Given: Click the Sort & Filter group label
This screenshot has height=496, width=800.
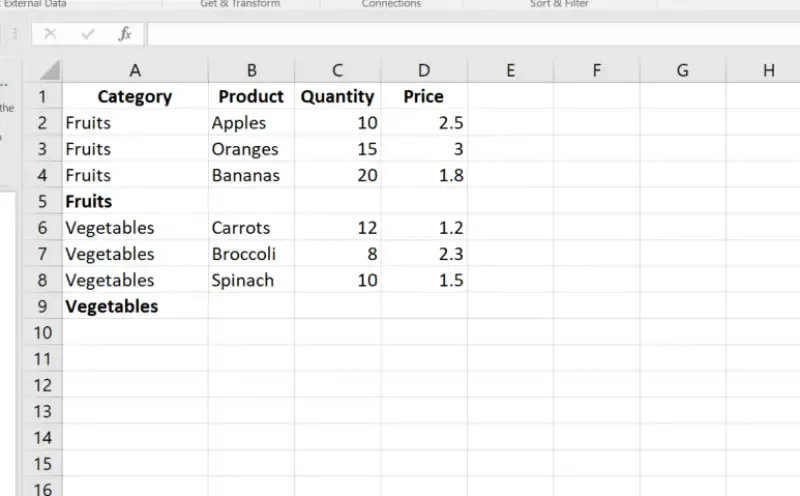Looking at the screenshot, I should [x=559, y=4].
